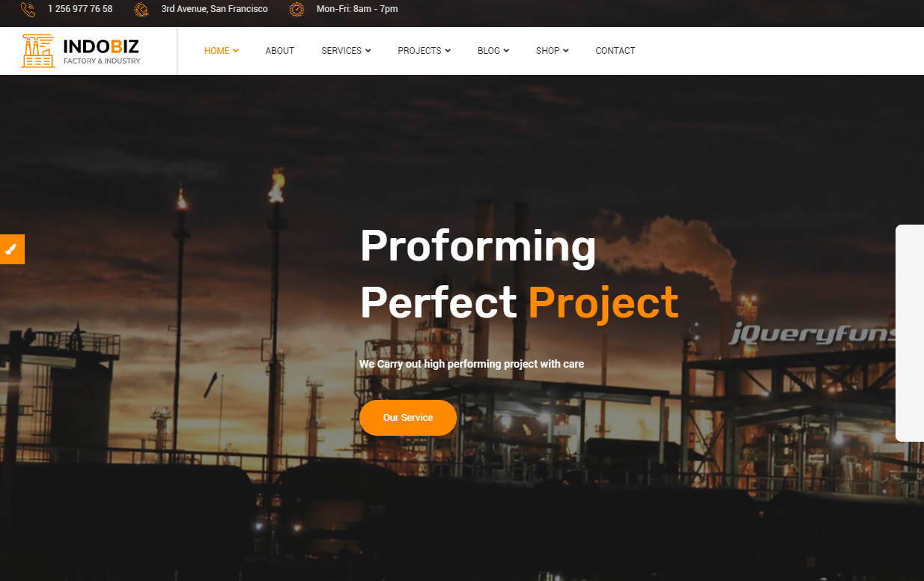
Task: Expand the Home dropdown chevron
Action: coord(236,51)
